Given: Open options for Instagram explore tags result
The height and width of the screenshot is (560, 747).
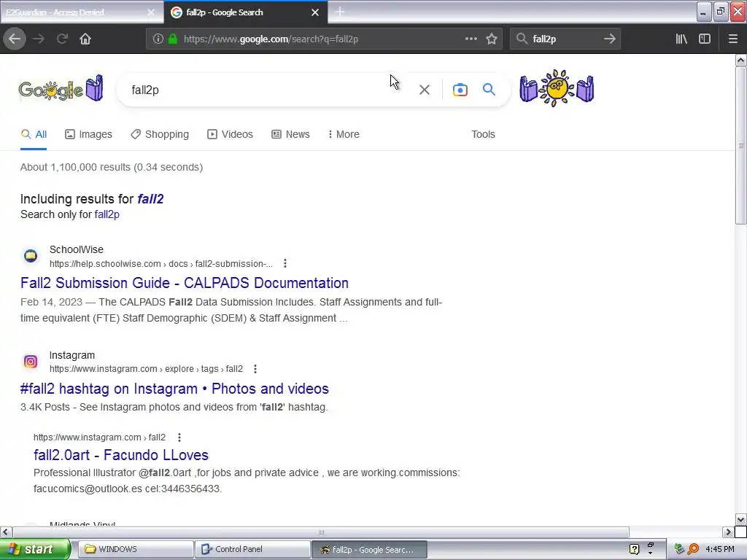Looking at the screenshot, I should point(255,369).
